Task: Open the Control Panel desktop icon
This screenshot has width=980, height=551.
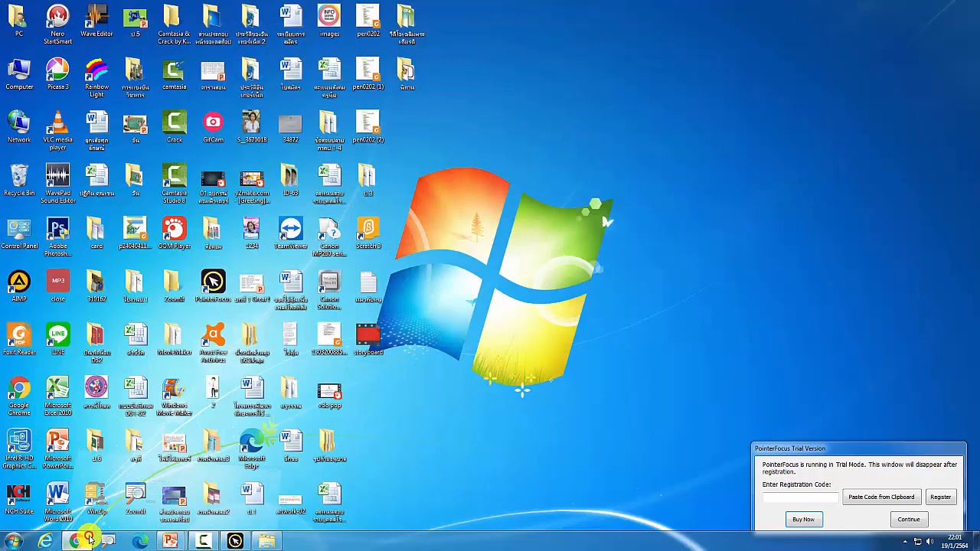Action: pos(19,233)
